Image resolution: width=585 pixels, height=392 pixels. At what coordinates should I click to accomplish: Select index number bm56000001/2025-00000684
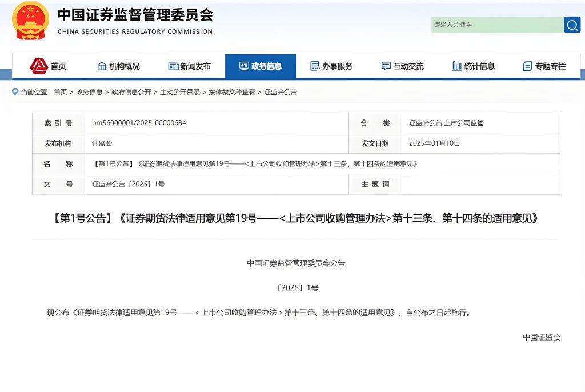[139, 123]
